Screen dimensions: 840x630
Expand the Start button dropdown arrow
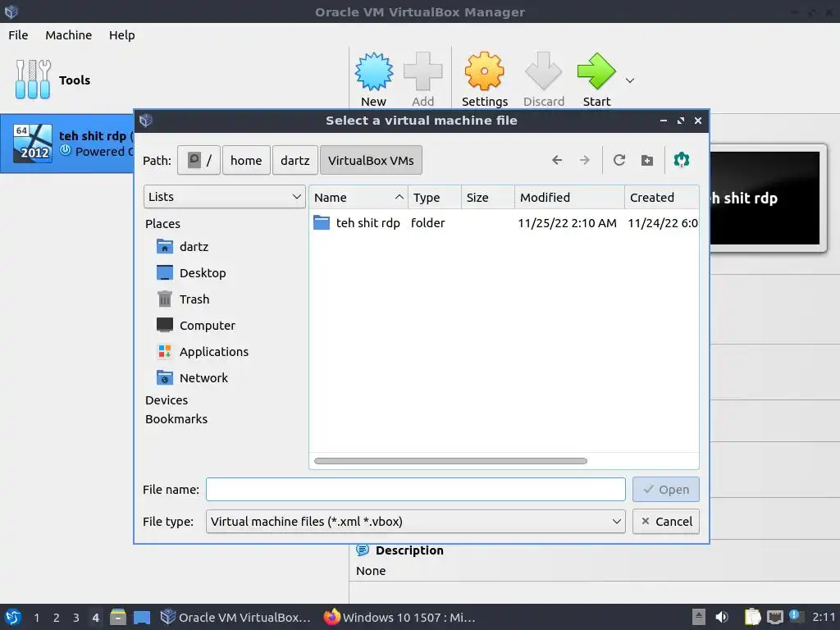[x=630, y=80]
